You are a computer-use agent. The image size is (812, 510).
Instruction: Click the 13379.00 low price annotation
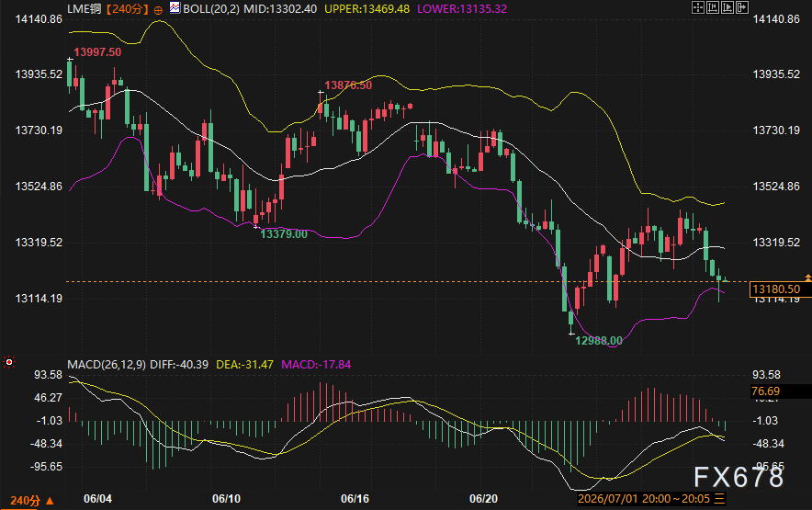click(284, 233)
